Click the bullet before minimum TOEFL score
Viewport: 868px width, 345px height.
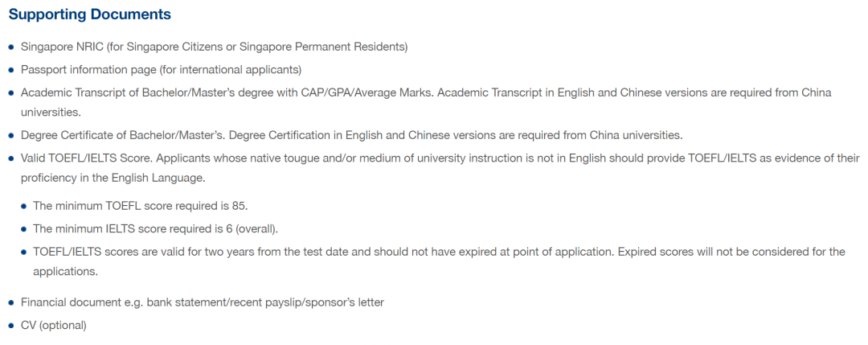pos(24,207)
